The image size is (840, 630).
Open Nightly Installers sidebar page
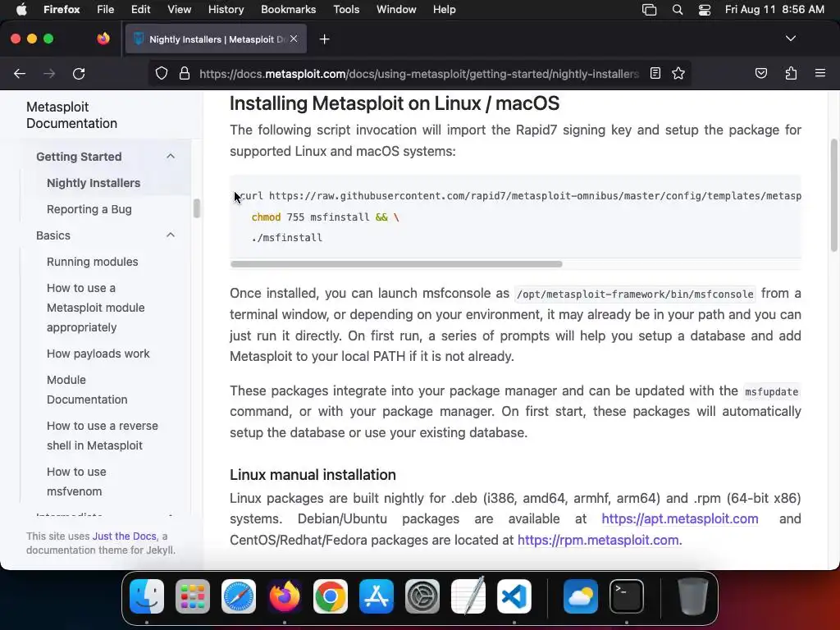94,183
